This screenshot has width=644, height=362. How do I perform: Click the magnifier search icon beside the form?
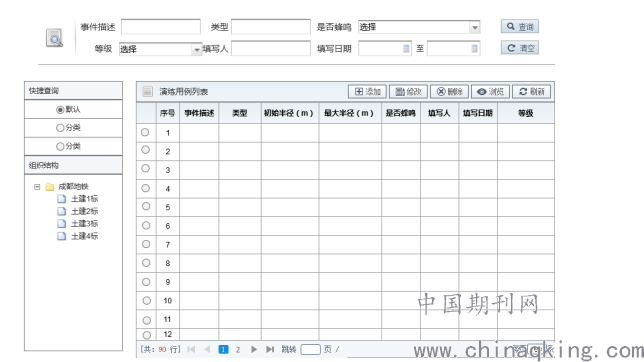coord(54,38)
